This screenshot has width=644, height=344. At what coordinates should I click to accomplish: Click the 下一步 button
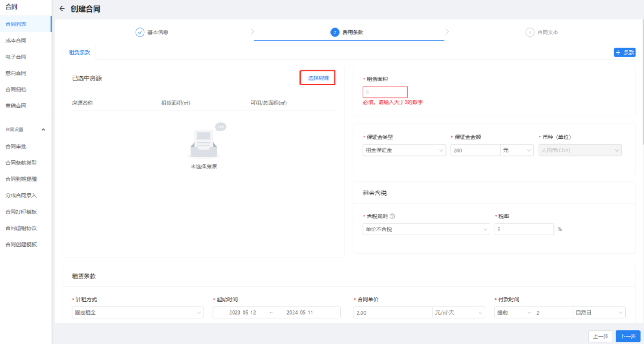(628, 336)
